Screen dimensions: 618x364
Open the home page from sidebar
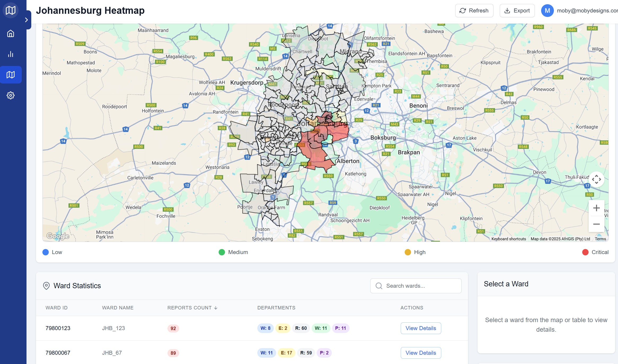11,34
